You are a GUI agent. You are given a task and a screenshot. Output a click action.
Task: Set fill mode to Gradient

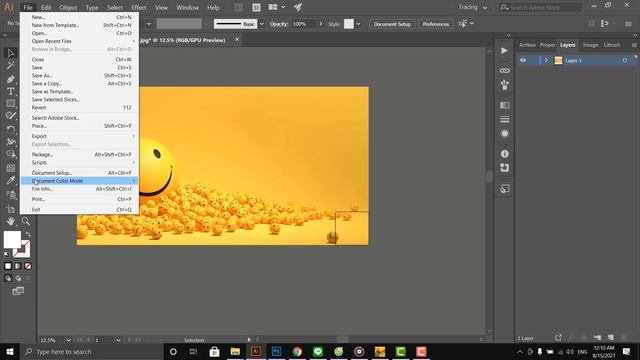pyautogui.click(x=18, y=266)
